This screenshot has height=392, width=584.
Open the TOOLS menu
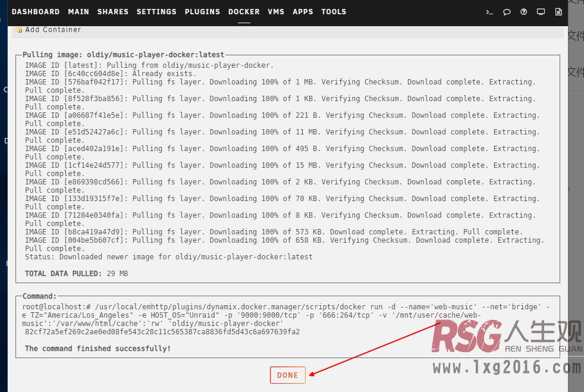(x=334, y=12)
